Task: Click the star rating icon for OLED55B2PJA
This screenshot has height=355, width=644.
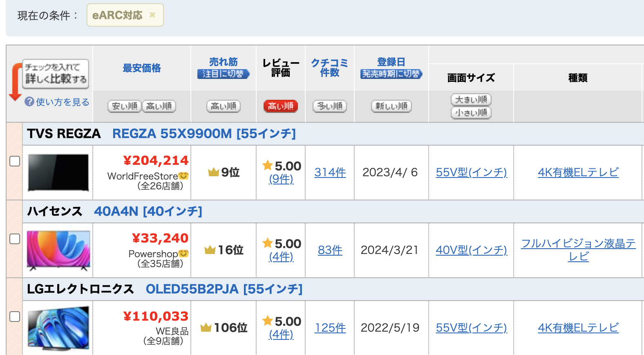Action: 268,321
